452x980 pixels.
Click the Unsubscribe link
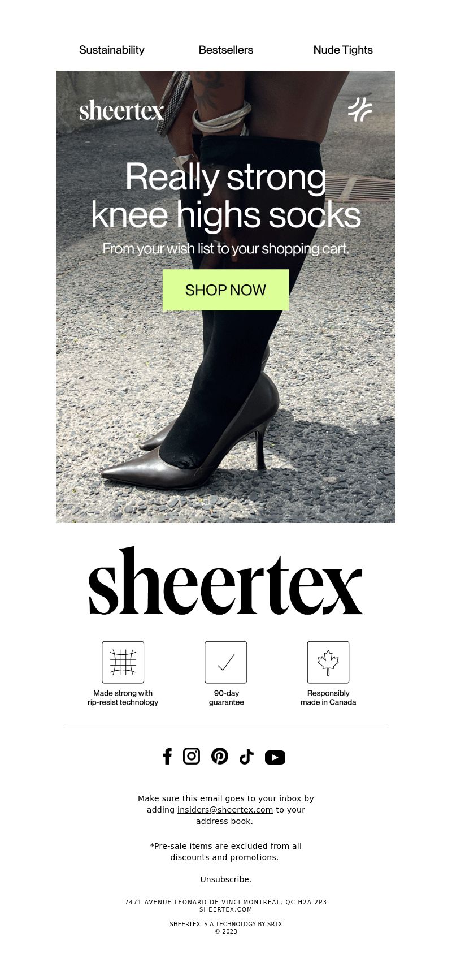226,879
